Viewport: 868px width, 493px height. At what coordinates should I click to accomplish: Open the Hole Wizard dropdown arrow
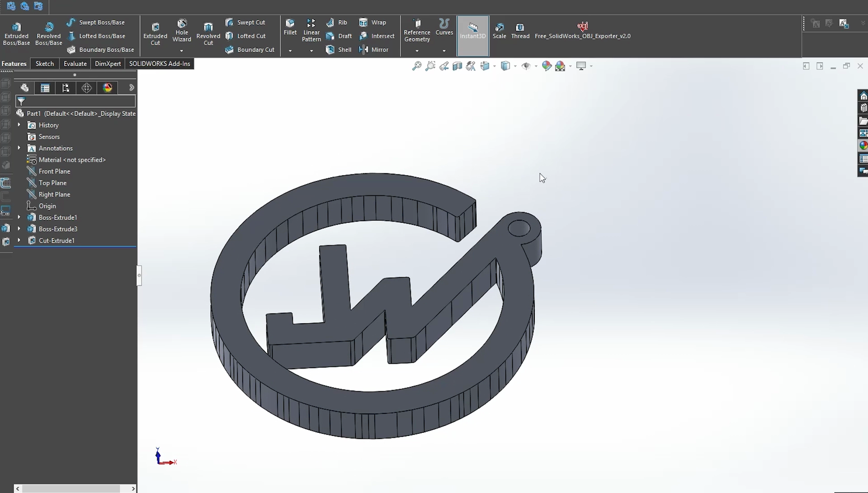[182, 51]
